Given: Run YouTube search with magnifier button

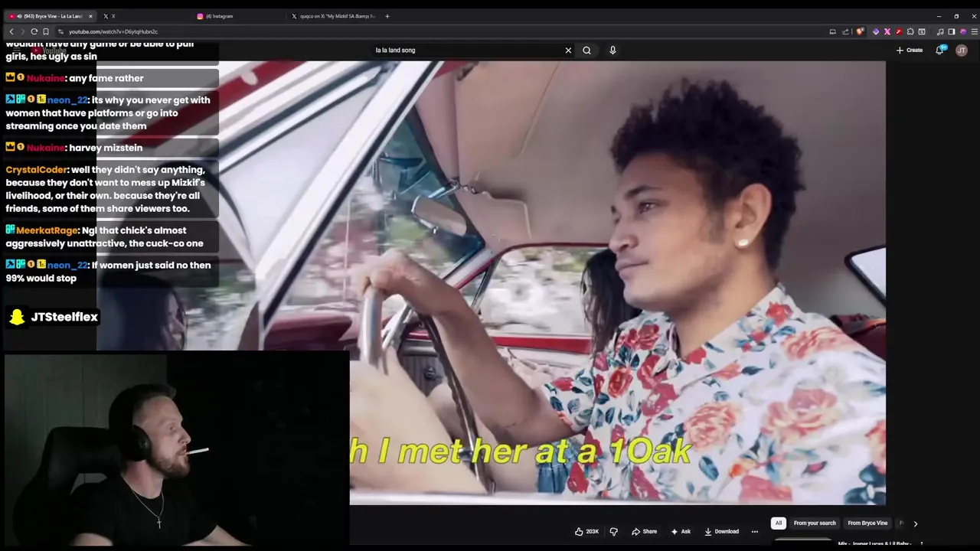Looking at the screenshot, I should [586, 51].
